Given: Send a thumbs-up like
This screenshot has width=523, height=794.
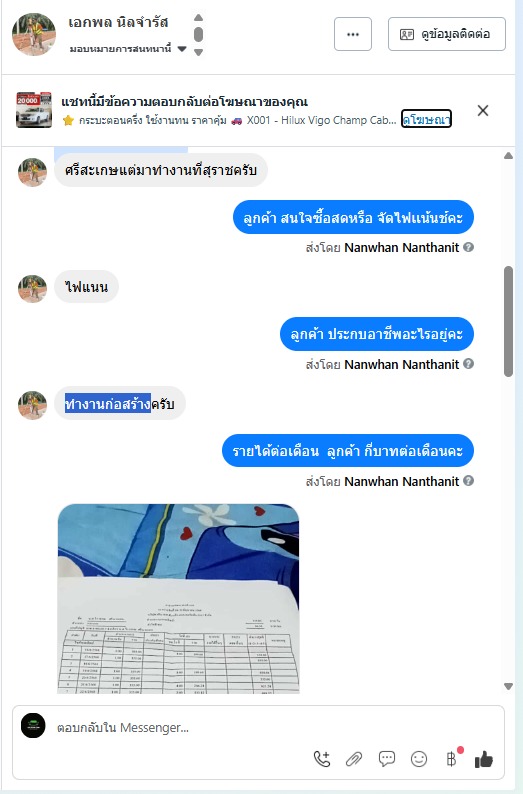Looking at the screenshot, I should (484, 759).
